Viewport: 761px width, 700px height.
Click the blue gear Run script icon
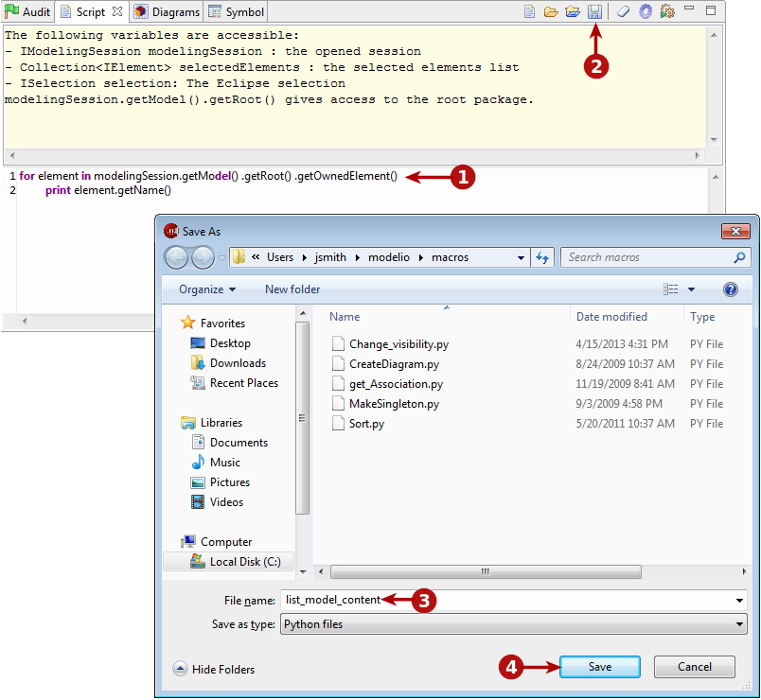[x=646, y=12]
